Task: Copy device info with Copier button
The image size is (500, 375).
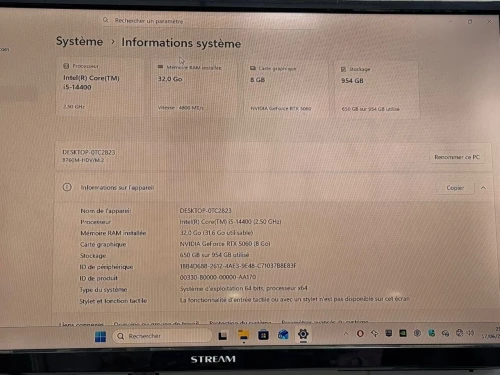Action: 455,188
